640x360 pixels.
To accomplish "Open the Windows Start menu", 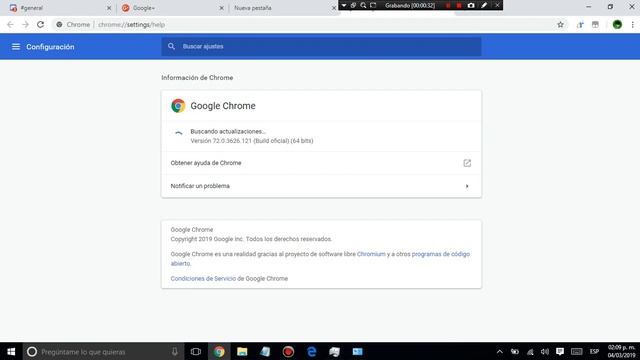I will point(11,351).
